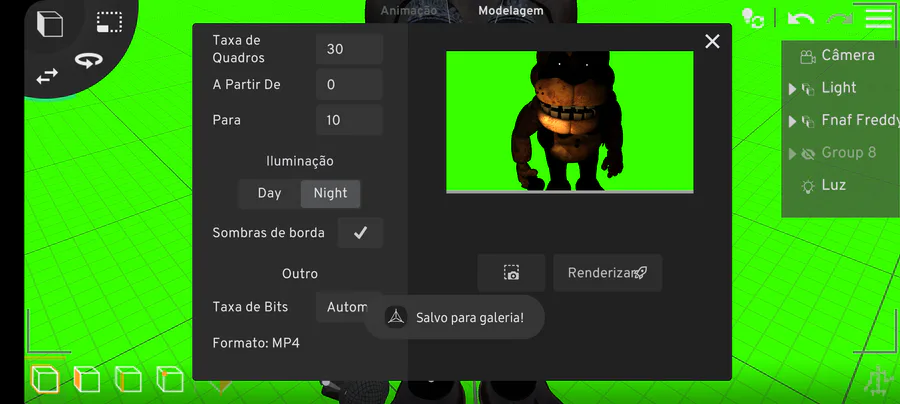Capture a snapshot with the camera-frame button
This screenshot has height=404, width=900.
pos(511,273)
